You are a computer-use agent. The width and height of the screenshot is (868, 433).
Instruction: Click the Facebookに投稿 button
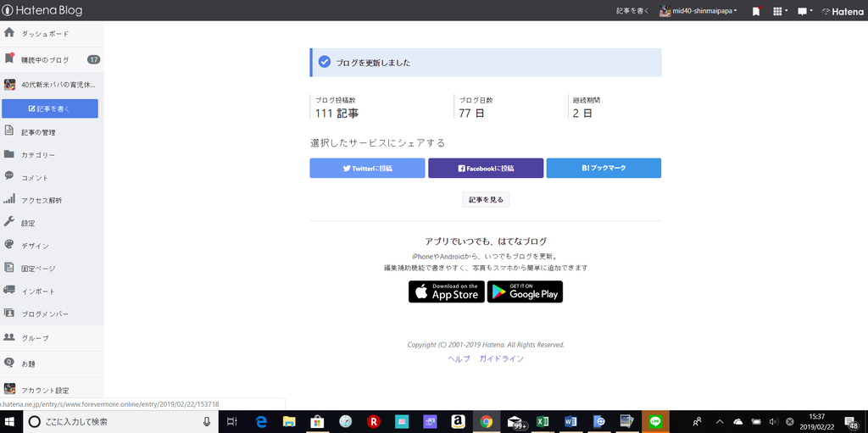486,169
